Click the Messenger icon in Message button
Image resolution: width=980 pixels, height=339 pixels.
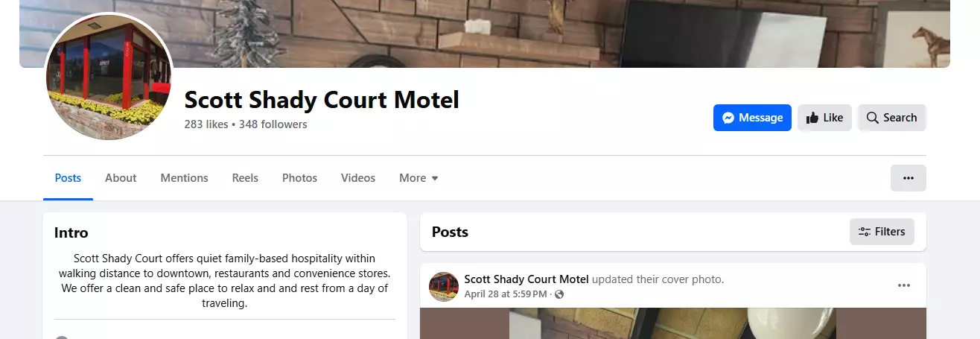729,118
